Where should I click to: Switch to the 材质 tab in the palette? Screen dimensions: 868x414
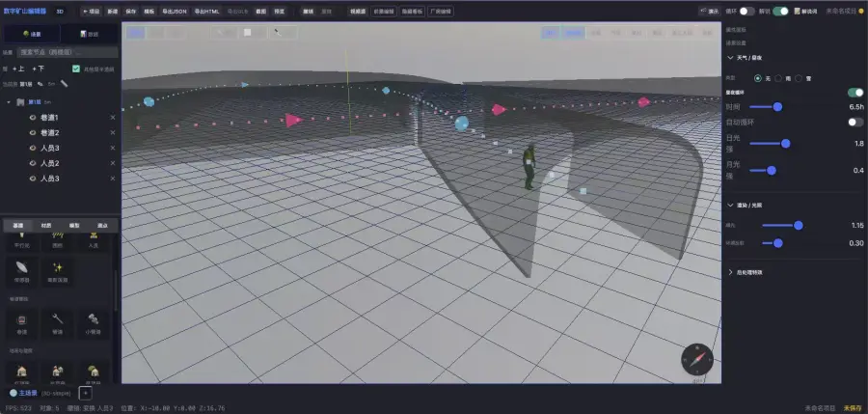[46, 226]
